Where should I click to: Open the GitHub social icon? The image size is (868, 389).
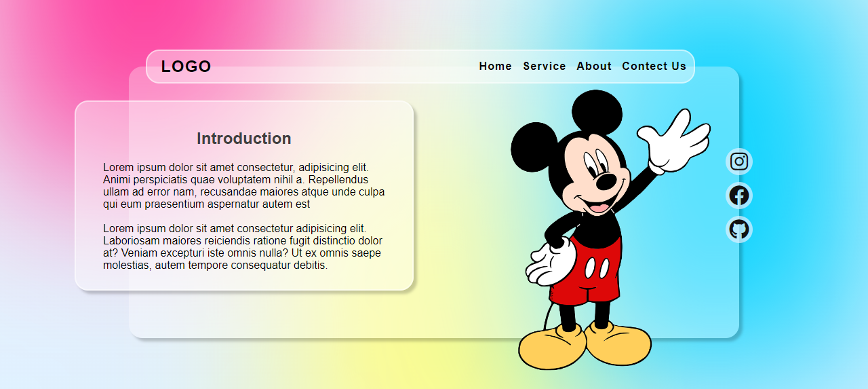coord(739,229)
